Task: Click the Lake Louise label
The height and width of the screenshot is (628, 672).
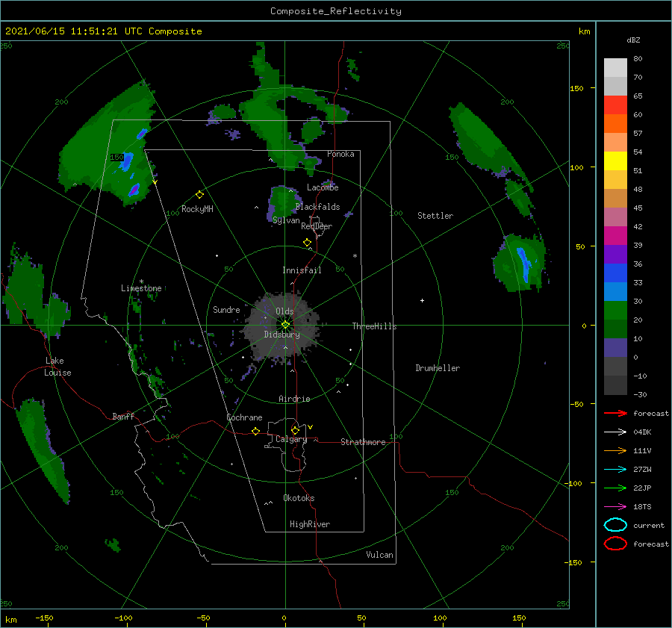Action: coord(57,367)
